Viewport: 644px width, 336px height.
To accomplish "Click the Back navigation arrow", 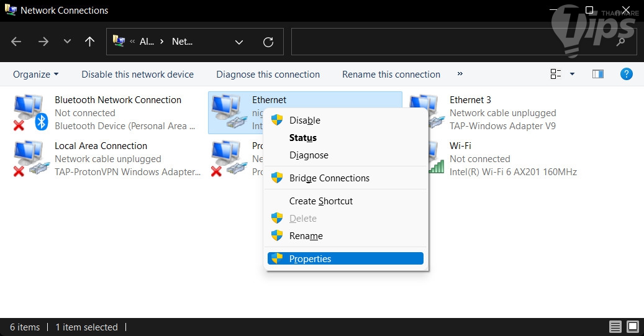I will [17, 42].
